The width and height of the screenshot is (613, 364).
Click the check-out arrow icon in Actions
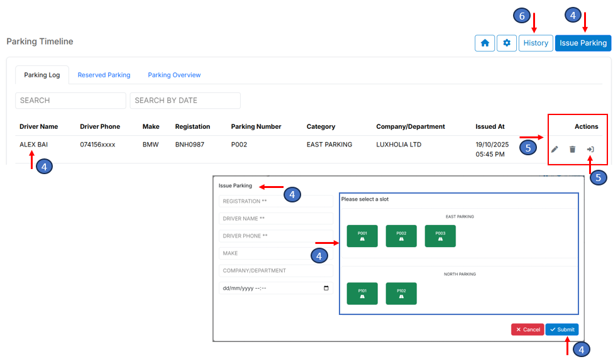click(x=590, y=150)
